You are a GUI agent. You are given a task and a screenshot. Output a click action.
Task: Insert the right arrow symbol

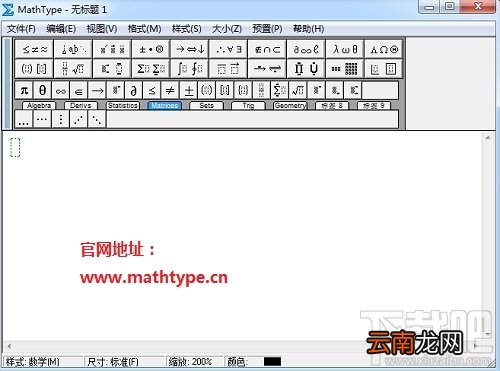pyautogui.click(x=97, y=90)
